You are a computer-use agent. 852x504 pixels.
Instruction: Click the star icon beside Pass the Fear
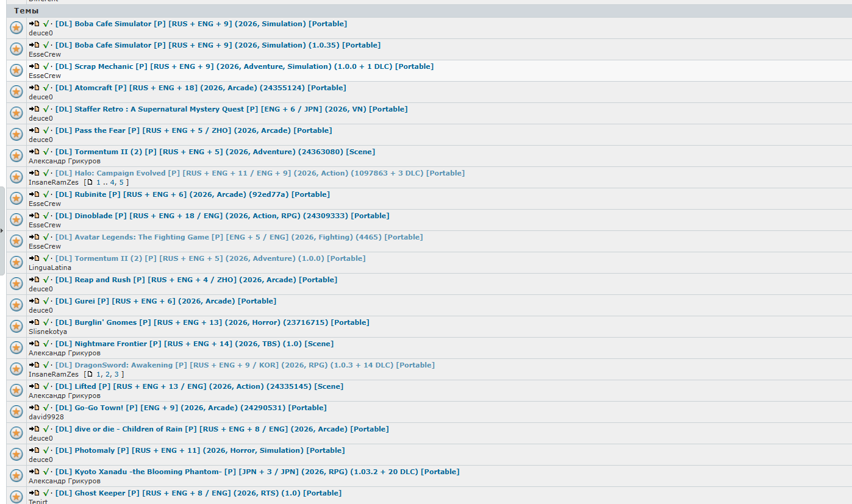click(16, 135)
